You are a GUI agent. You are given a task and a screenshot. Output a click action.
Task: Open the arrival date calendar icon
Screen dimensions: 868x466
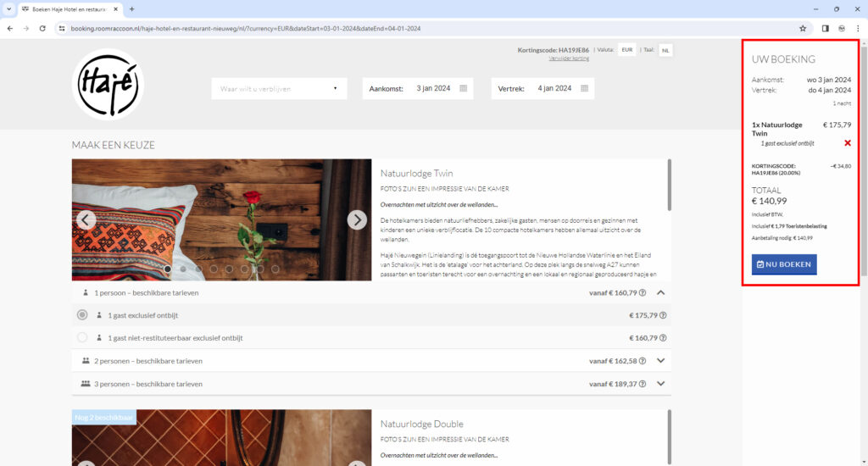point(463,88)
